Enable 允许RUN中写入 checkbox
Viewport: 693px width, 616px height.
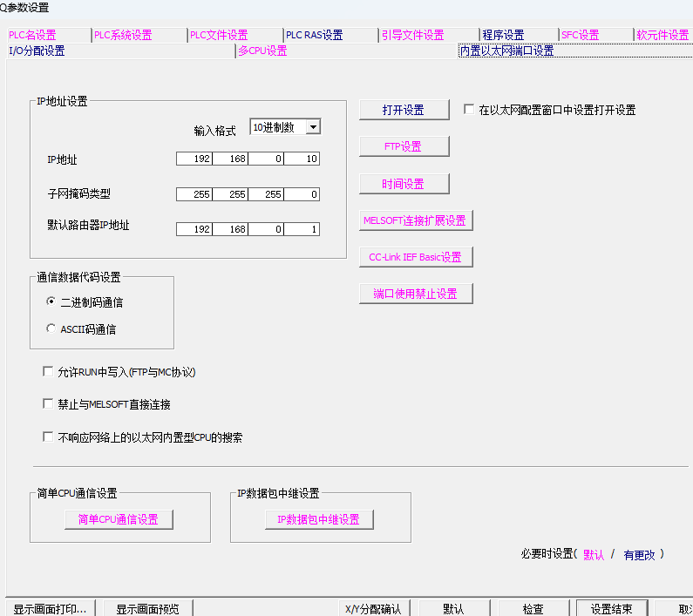[x=49, y=372]
